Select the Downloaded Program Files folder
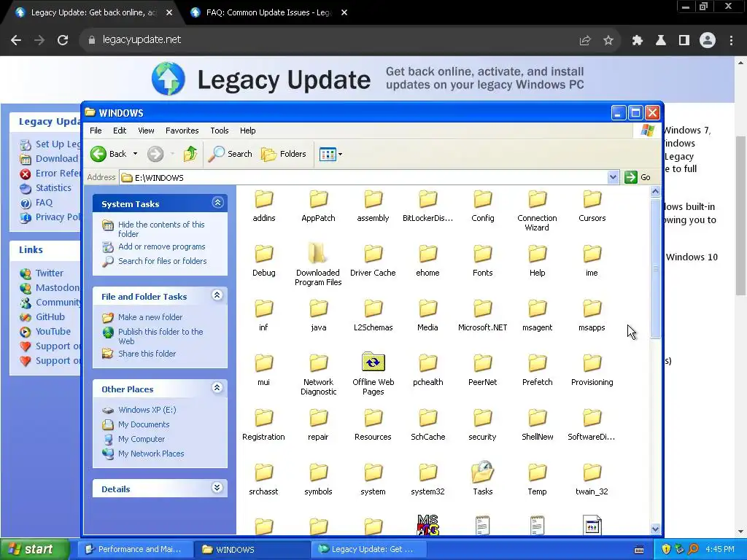747x560 pixels. point(318,263)
